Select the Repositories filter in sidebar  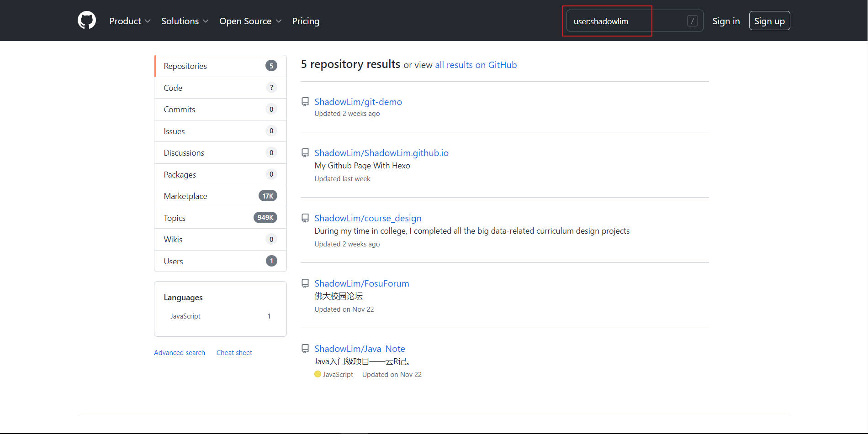click(221, 66)
